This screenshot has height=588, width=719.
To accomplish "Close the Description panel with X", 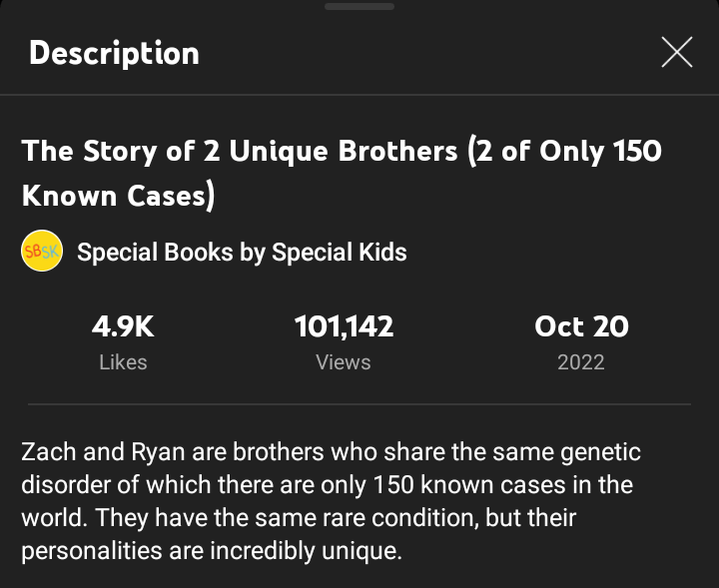I will [x=676, y=53].
